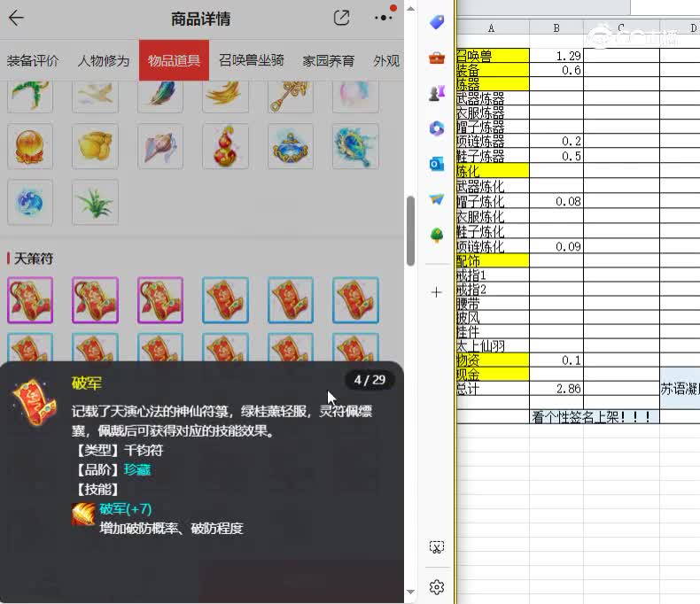
Task: Click first blue-bordered talisman in top row
Action: [x=225, y=299]
